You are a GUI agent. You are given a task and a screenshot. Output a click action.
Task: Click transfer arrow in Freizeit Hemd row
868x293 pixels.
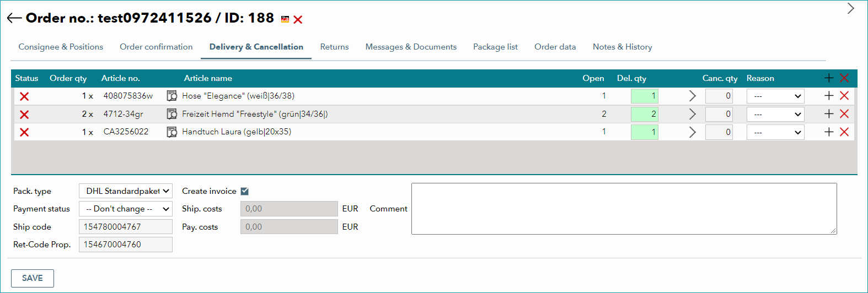[x=693, y=114]
